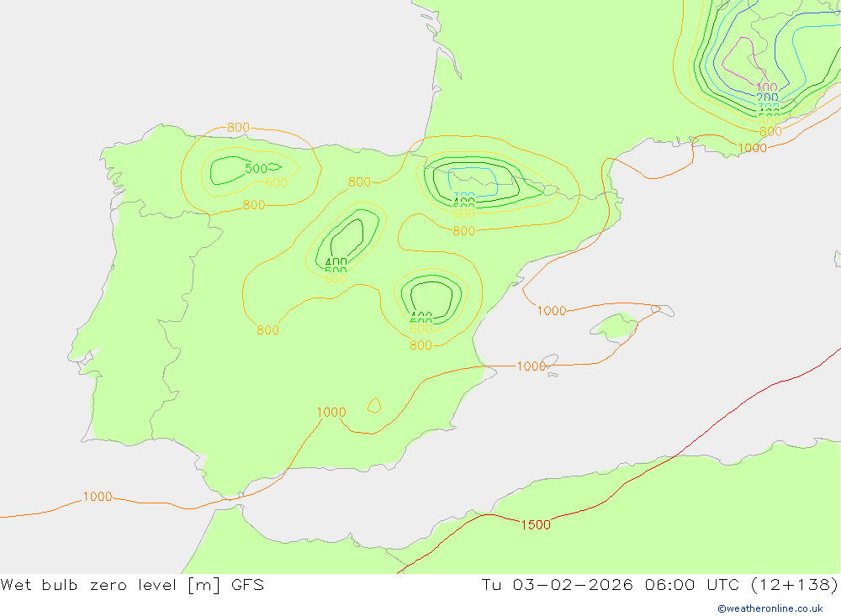The width and height of the screenshot is (841, 616).
Task: Click the green 500 label in northwest Spain
Action: point(257,168)
